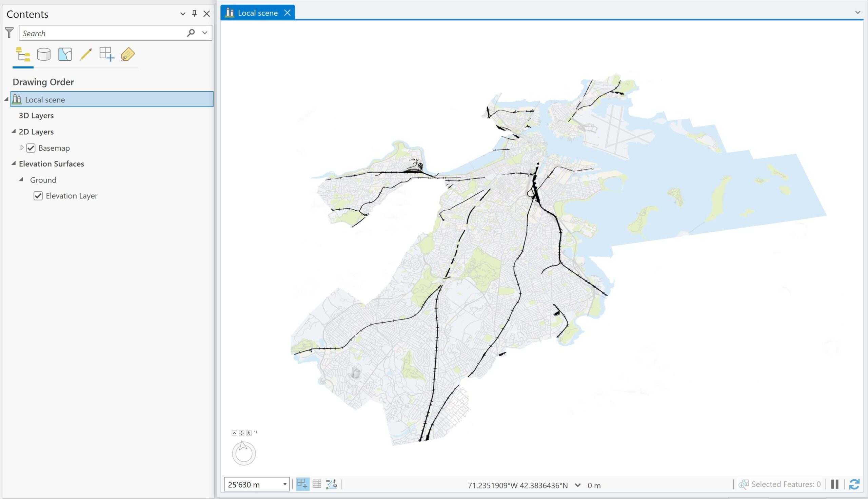Switch to List By Snapping view in Contents
Screen dimensions: 868x499
coord(64,54)
